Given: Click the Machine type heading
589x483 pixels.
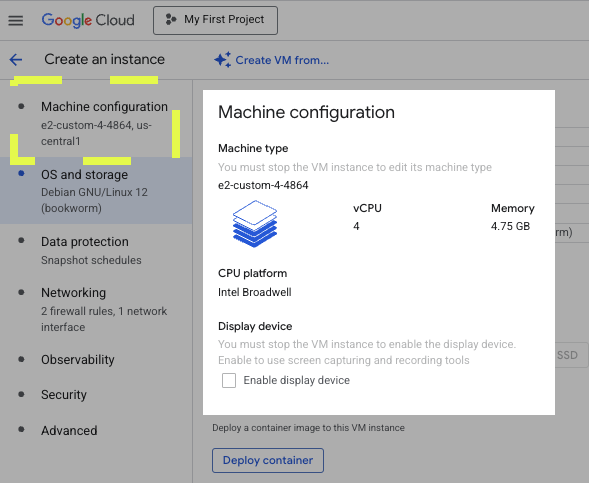Looking at the screenshot, I should tap(253, 148).
